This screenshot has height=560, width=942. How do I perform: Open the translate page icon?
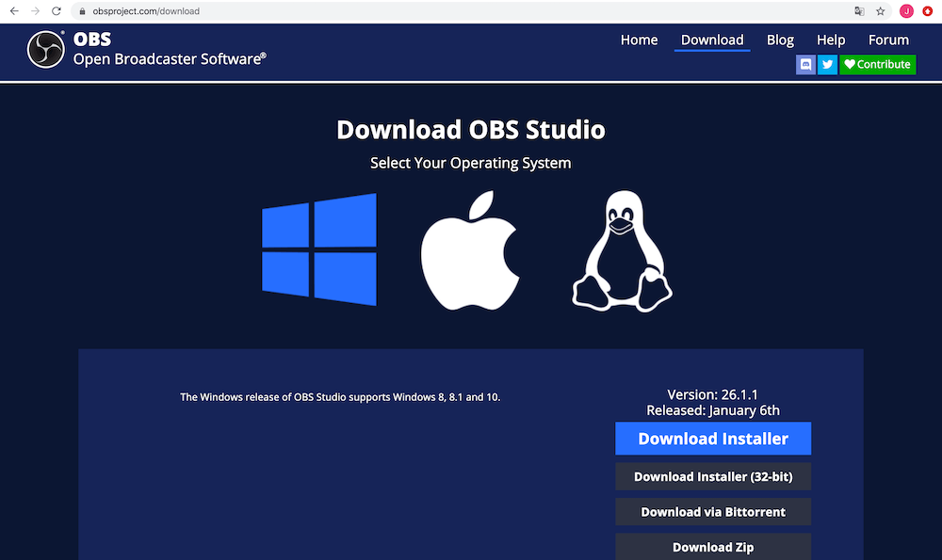[x=860, y=10]
